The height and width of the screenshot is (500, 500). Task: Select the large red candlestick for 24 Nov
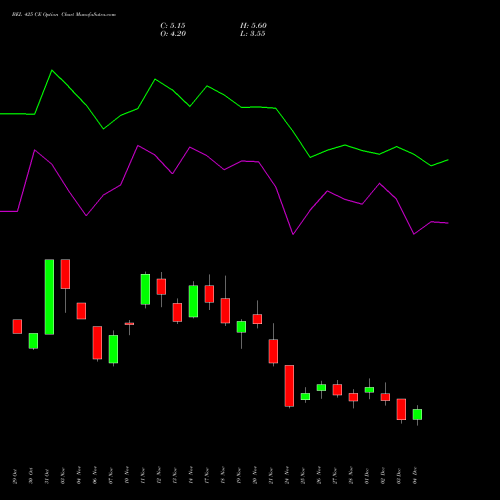pyautogui.click(x=289, y=386)
